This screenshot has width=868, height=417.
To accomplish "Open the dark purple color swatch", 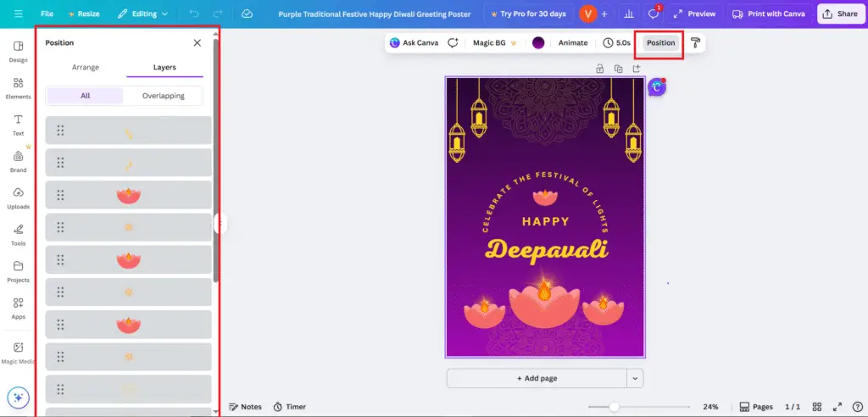I will click(538, 42).
